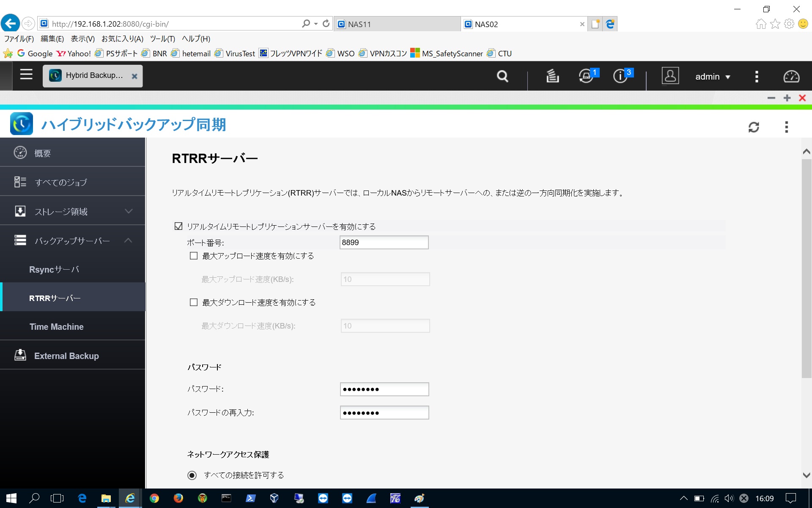812x508 pixels.
Task: Open External Backup settings
Action: pos(66,356)
